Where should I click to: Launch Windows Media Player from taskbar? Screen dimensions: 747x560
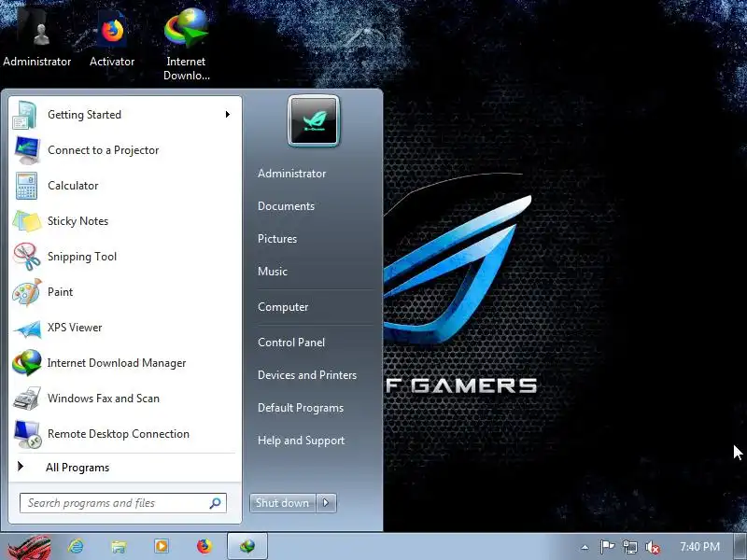pos(161,546)
